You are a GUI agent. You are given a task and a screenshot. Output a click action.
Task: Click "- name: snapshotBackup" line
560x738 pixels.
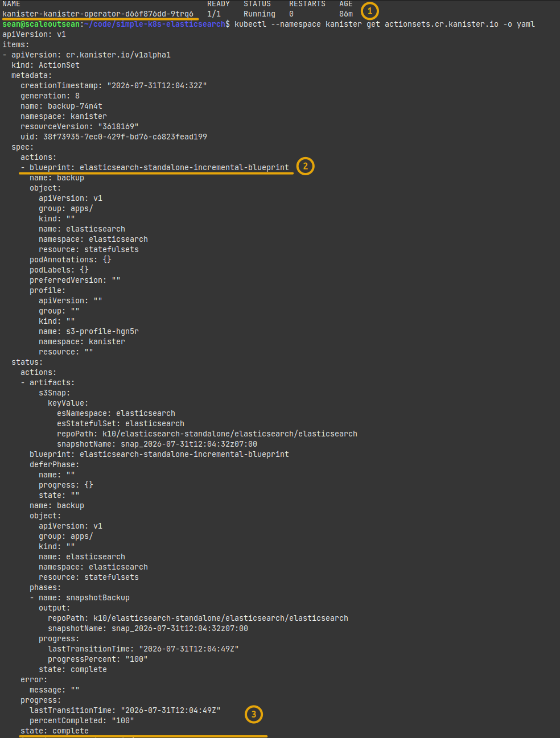coord(80,597)
